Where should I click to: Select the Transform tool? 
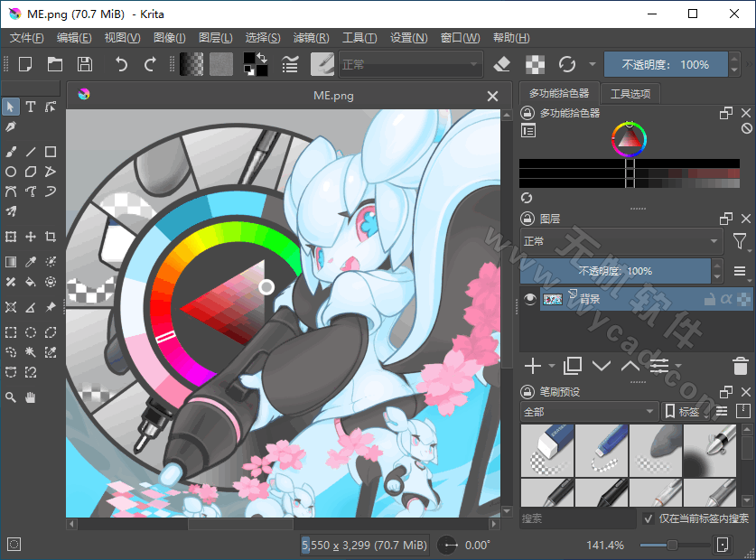tap(11, 236)
